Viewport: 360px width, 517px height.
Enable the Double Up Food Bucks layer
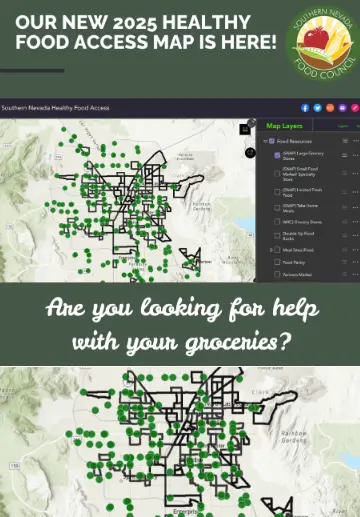pyautogui.click(x=277, y=236)
